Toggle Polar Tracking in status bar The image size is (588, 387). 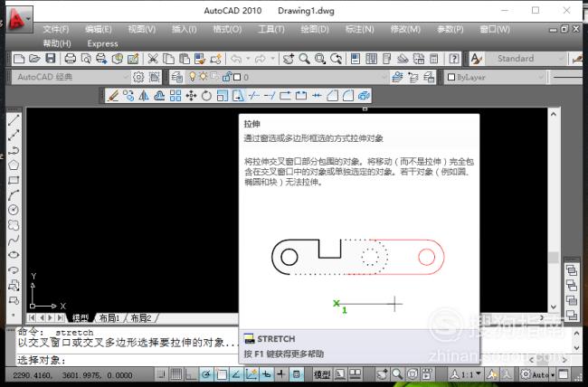pyautogui.click(x=206, y=374)
